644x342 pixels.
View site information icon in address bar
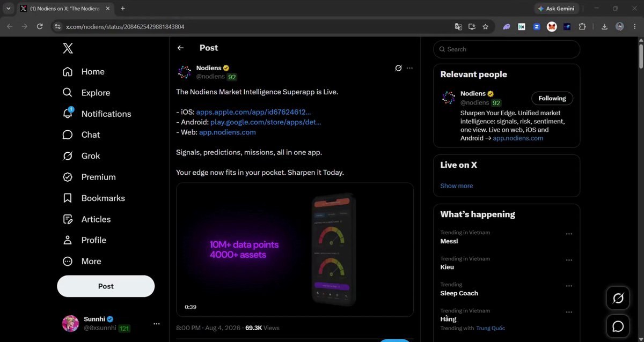point(57,26)
